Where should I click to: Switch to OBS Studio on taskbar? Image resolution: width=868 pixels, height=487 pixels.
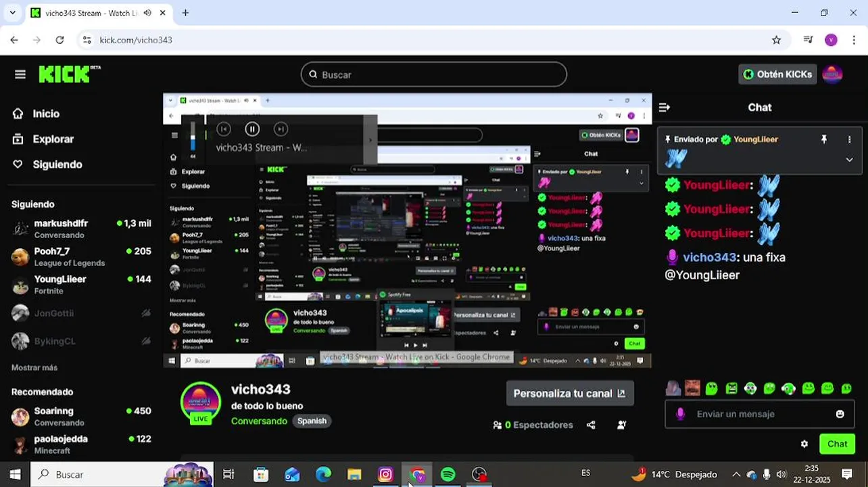(x=479, y=474)
